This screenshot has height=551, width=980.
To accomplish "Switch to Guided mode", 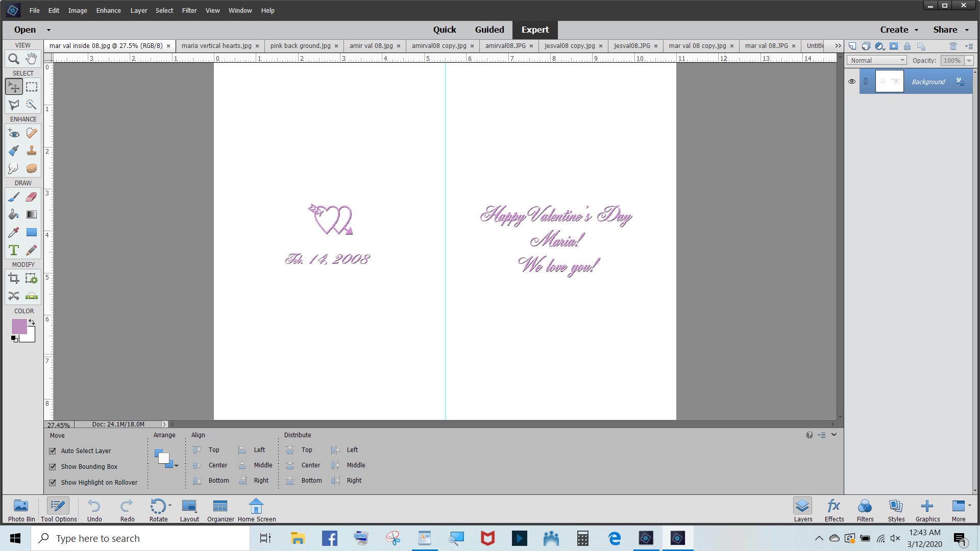I will (x=489, y=30).
